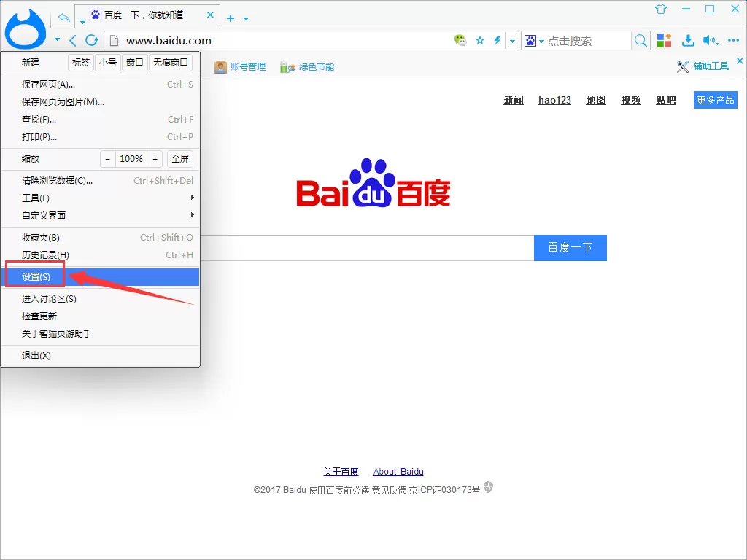Reload the page with refresh icon
This screenshot has width=747, height=560.
pyautogui.click(x=92, y=41)
